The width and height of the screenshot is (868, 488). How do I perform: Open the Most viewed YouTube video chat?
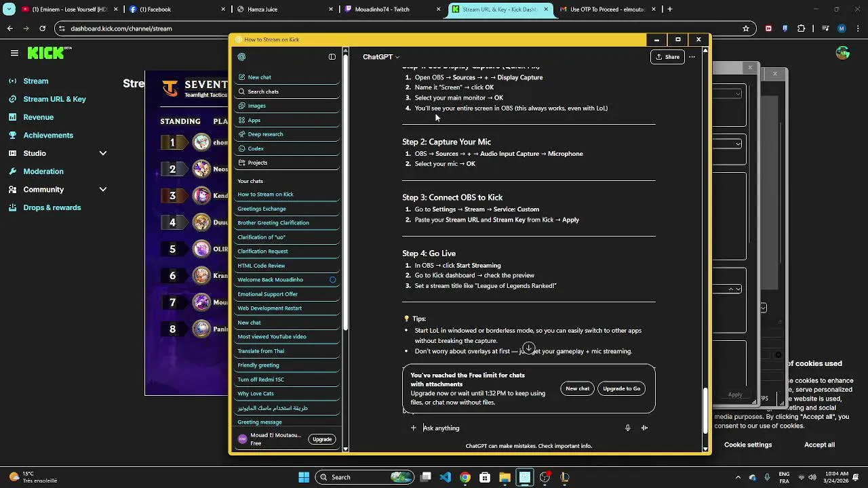(288, 337)
